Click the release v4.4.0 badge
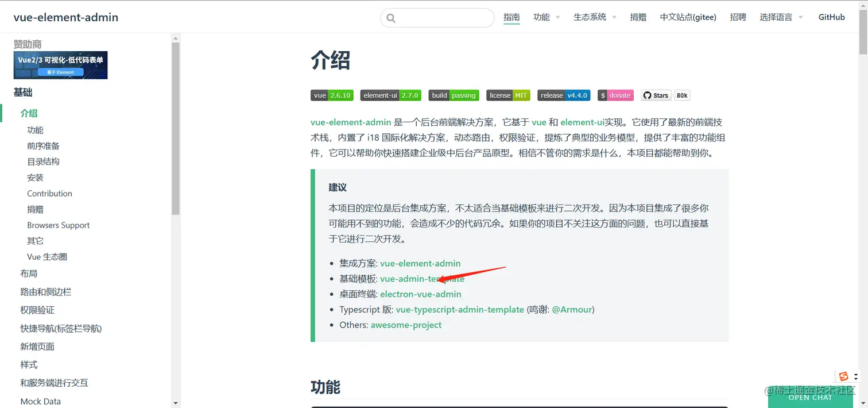 (564, 95)
